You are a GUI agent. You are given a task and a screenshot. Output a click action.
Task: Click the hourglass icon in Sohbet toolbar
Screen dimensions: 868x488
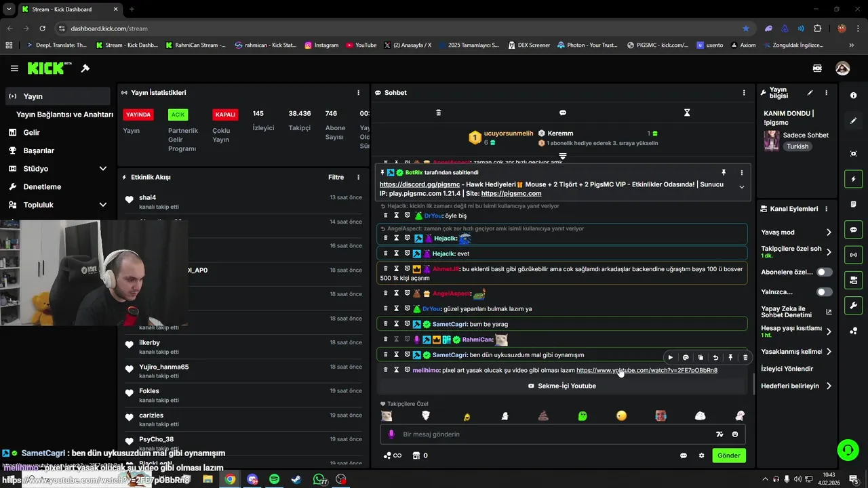tap(687, 113)
